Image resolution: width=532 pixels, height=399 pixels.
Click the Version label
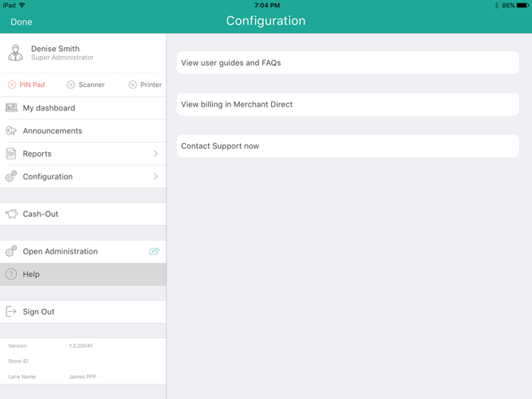click(x=17, y=345)
